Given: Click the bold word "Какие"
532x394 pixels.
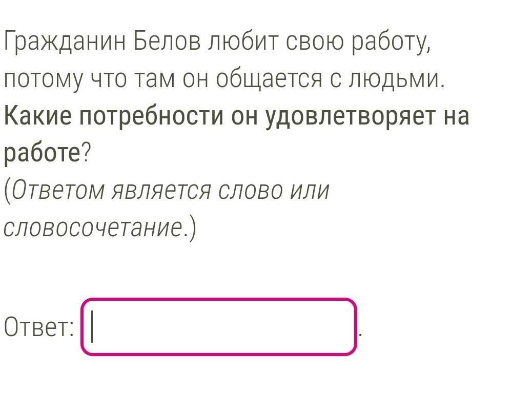Looking at the screenshot, I should click(37, 116).
